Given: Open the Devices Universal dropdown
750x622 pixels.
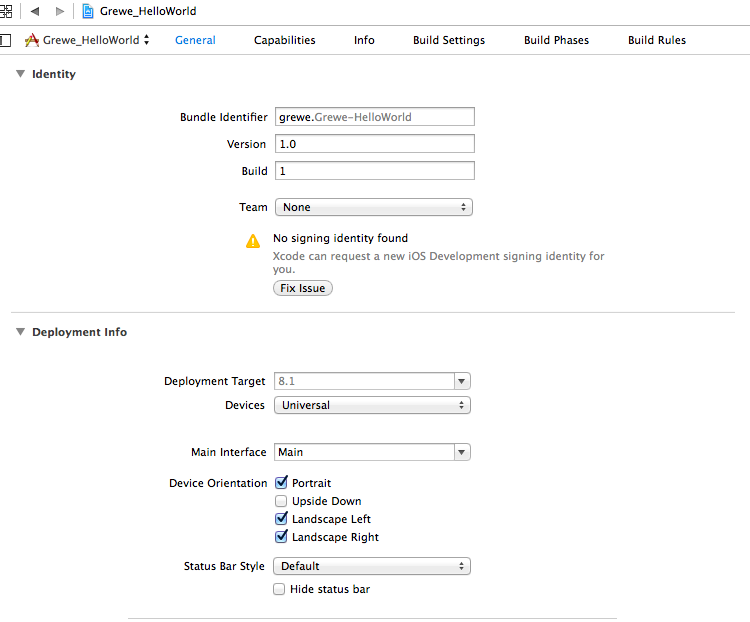Looking at the screenshot, I should pos(372,405).
